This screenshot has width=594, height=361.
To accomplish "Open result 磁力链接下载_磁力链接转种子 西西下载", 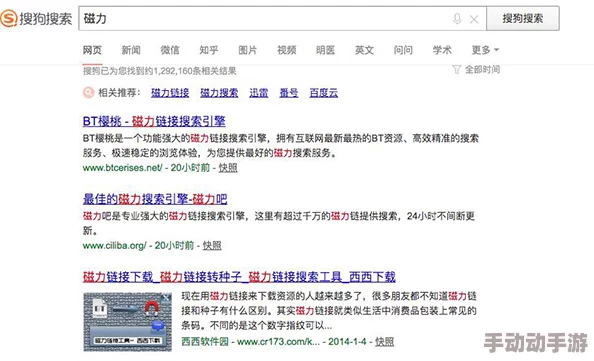I will [x=239, y=277].
